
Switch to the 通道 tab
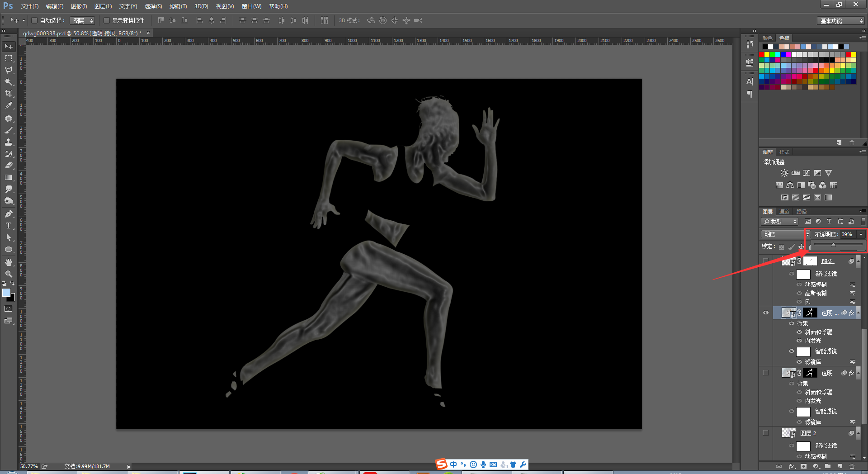[784, 212]
